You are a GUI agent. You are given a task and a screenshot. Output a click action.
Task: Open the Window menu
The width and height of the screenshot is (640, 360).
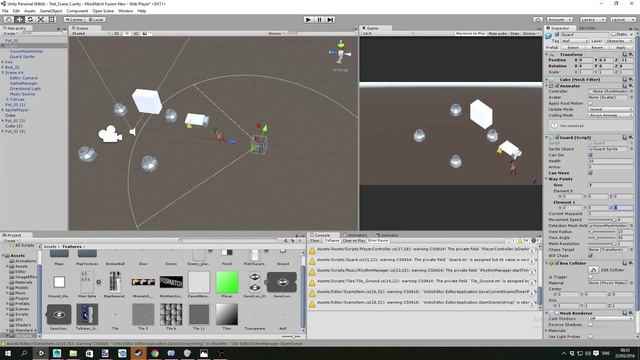pos(125,11)
